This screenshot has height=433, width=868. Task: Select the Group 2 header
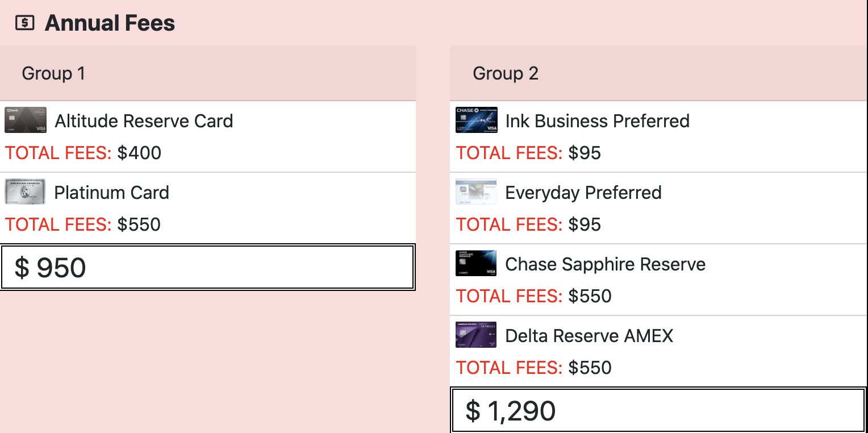[x=658, y=73]
